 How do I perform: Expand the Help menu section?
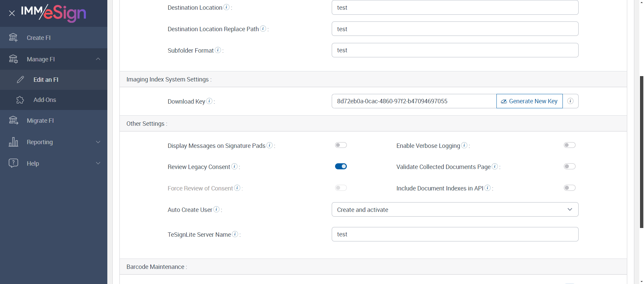54,164
